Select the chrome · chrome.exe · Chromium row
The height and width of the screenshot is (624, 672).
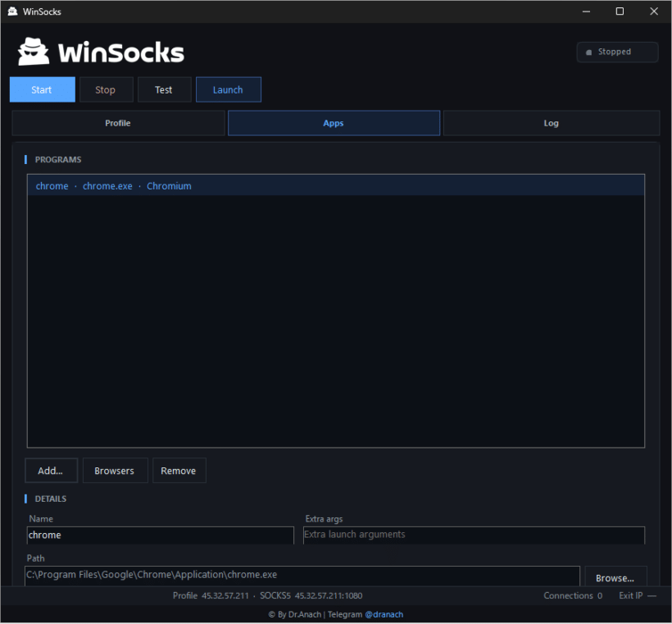click(336, 185)
